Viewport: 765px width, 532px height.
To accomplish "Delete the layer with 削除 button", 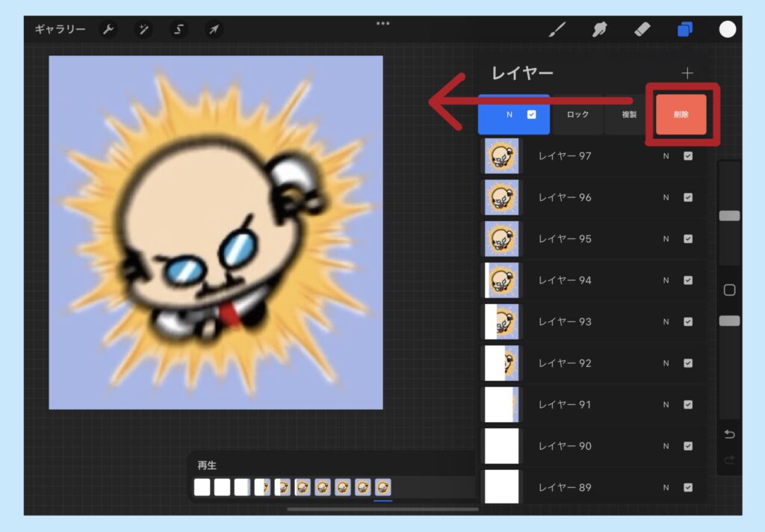I will click(x=681, y=114).
